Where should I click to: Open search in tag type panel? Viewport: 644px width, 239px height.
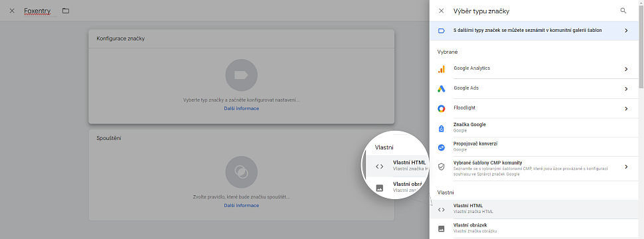click(623, 11)
